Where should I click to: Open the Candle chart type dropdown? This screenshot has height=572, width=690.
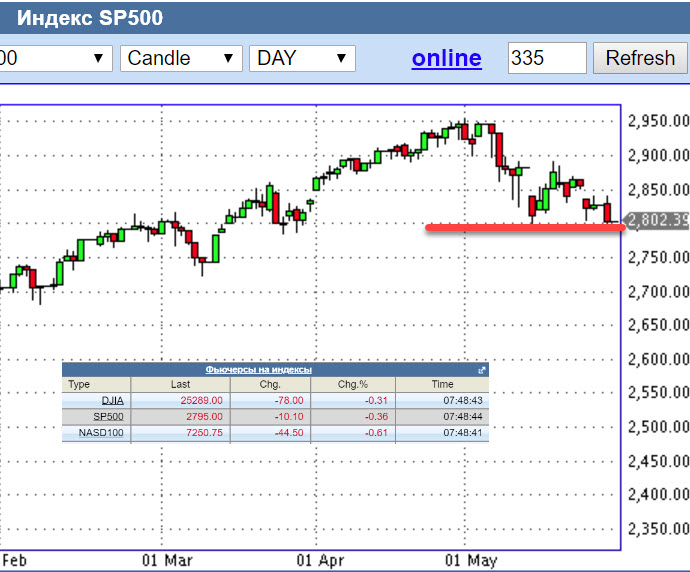181,58
